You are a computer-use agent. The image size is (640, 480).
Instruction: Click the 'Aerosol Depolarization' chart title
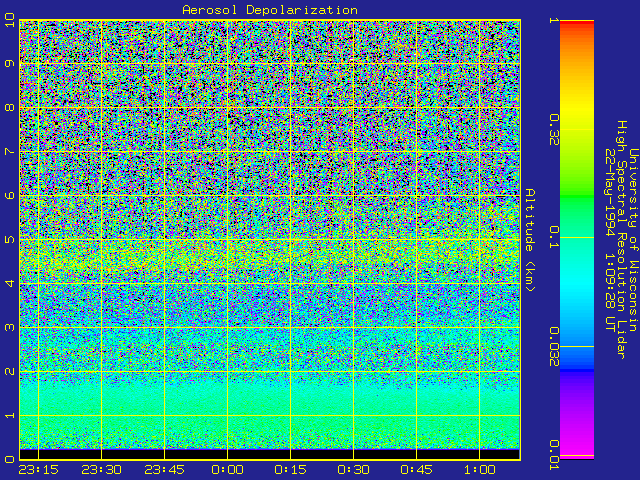(x=270, y=10)
